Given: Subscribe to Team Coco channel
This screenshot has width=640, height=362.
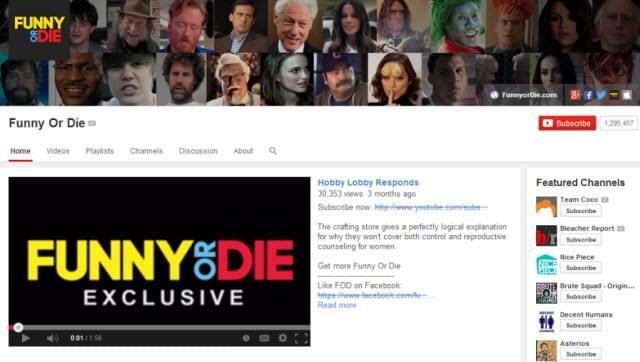Looking at the screenshot, I should tap(581, 211).
